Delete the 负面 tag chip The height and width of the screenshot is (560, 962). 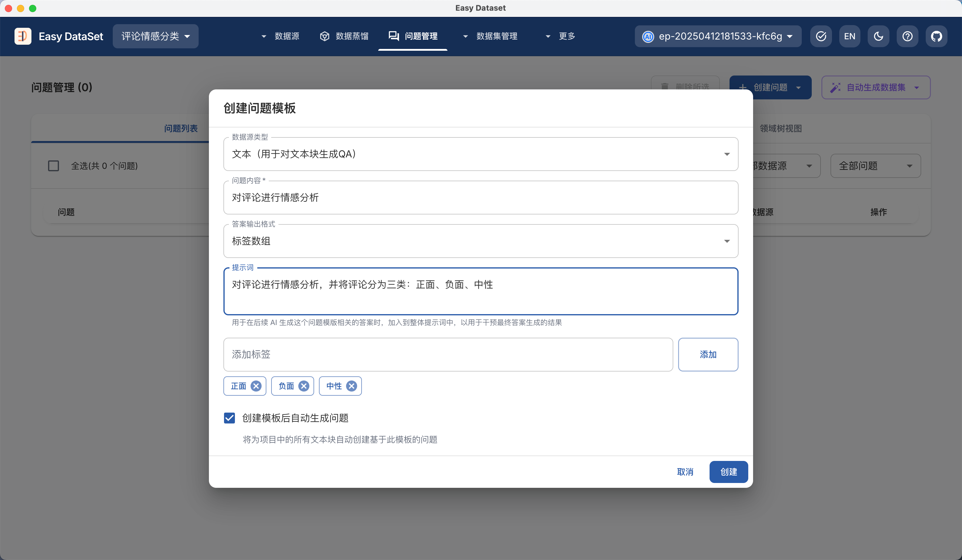pos(304,386)
